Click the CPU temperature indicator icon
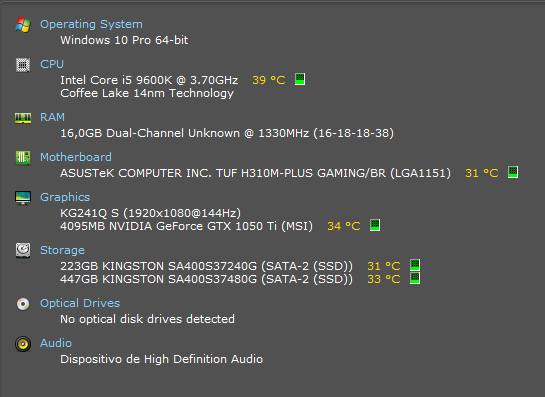The height and width of the screenshot is (397, 545). (x=300, y=79)
